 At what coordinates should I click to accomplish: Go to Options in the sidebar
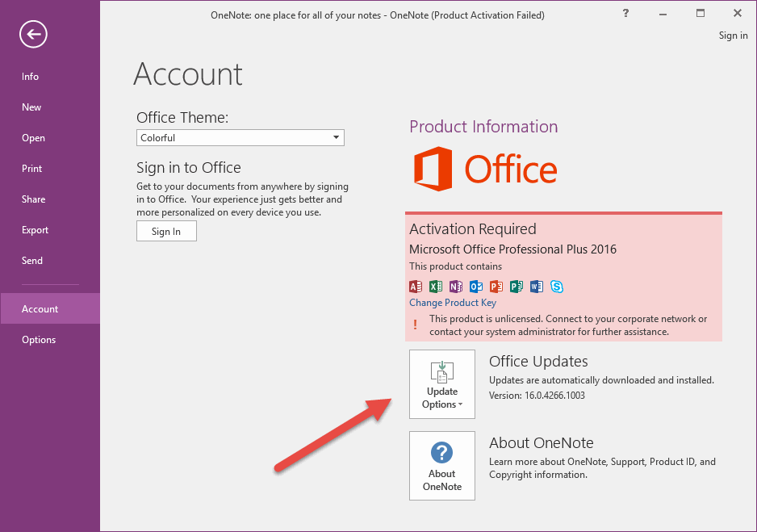pyautogui.click(x=39, y=339)
